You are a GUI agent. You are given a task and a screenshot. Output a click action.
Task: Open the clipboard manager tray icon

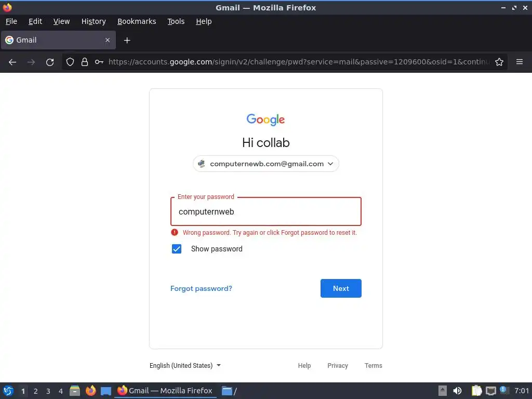tap(477, 391)
